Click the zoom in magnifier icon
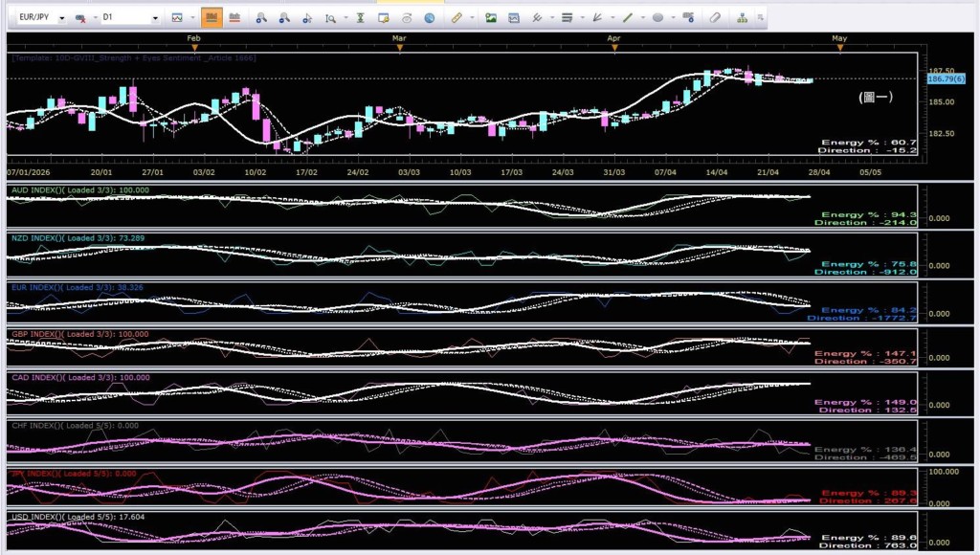Screen dimensions: 980x555 tap(261, 17)
